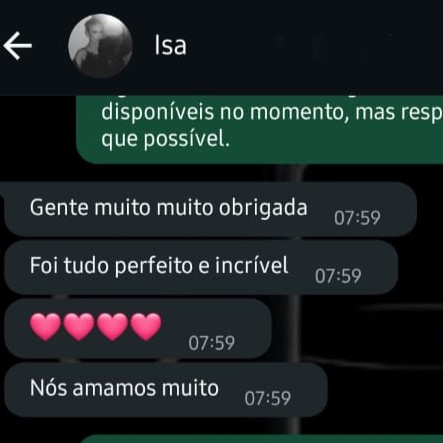Open Isa's profile picture
443x443 pixels.
[x=100, y=46]
